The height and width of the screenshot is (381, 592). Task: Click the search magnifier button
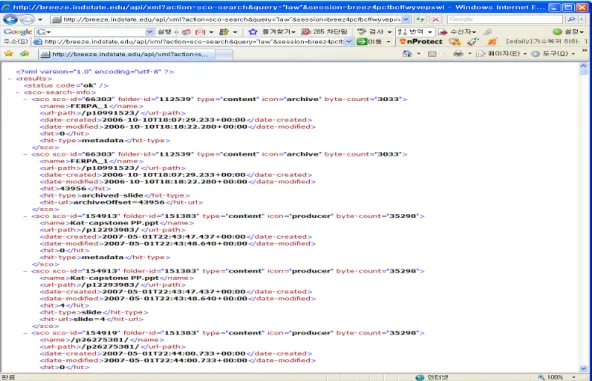571,19
